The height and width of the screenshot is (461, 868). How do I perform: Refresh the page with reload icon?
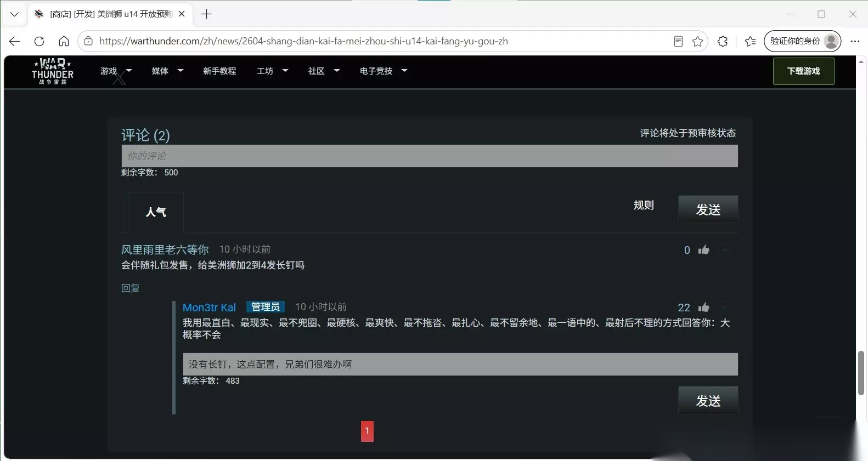(39, 41)
